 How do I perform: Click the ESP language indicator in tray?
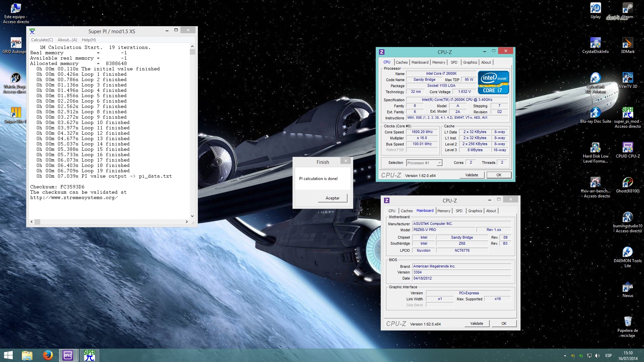608,356
